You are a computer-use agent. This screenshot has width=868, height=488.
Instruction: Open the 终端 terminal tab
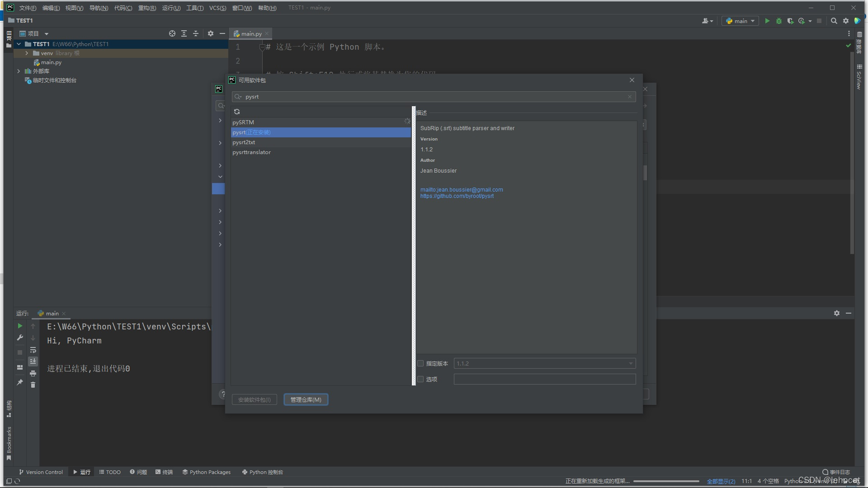click(164, 472)
